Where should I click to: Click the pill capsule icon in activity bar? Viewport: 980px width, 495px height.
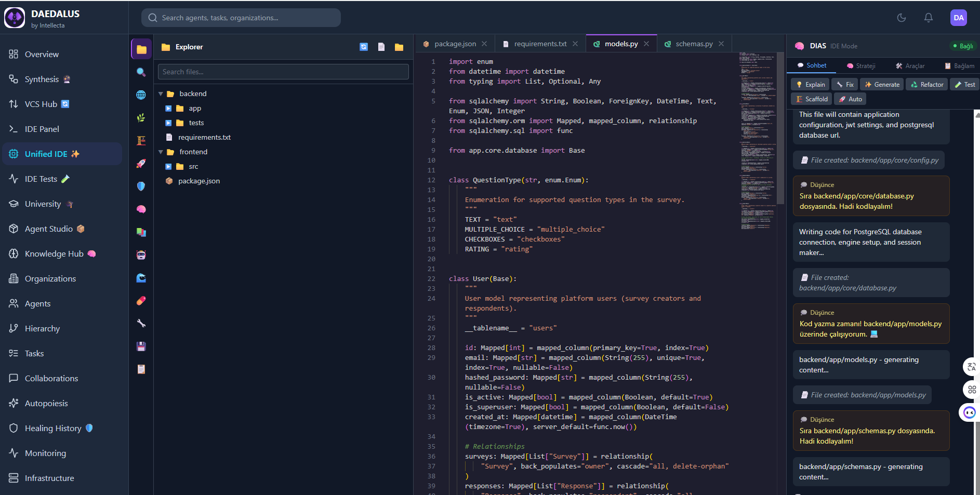[x=141, y=301]
